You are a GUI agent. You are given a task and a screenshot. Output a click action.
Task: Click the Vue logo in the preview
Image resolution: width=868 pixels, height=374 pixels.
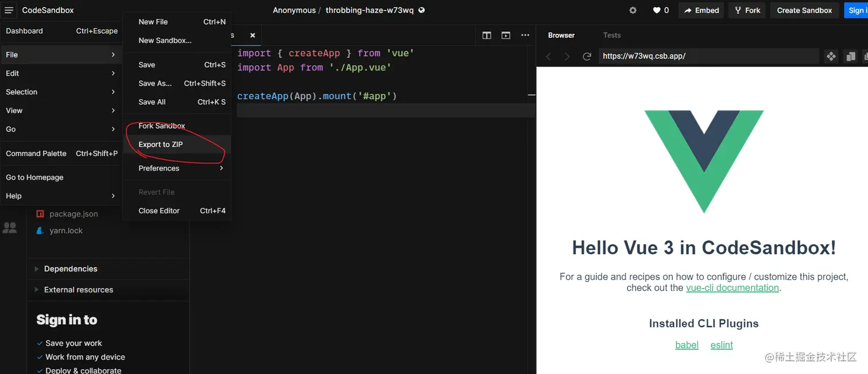click(704, 162)
